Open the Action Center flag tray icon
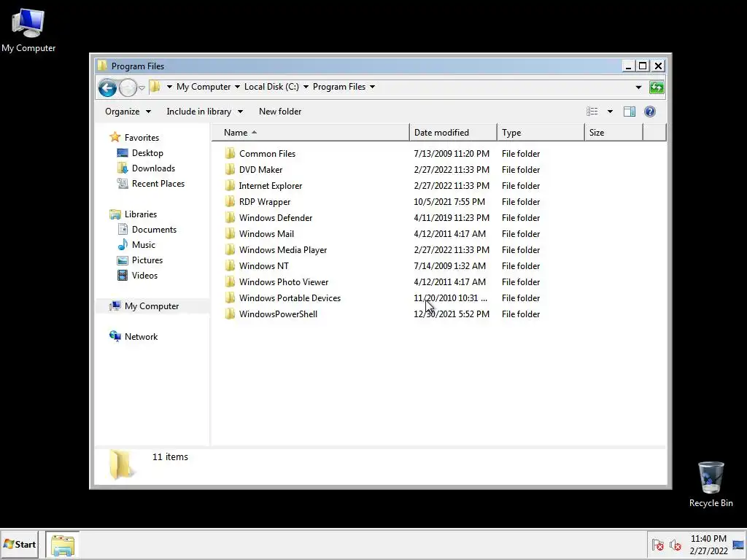The height and width of the screenshot is (560, 747). click(658, 545)
